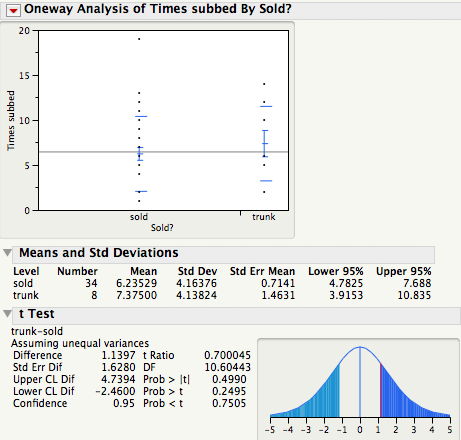Open the red triangle Oneway Analysis menu

pos(14,11)
